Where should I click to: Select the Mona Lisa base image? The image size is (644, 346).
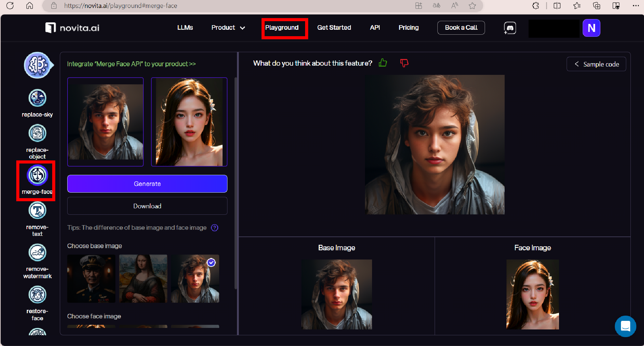(x=143, y=279)
